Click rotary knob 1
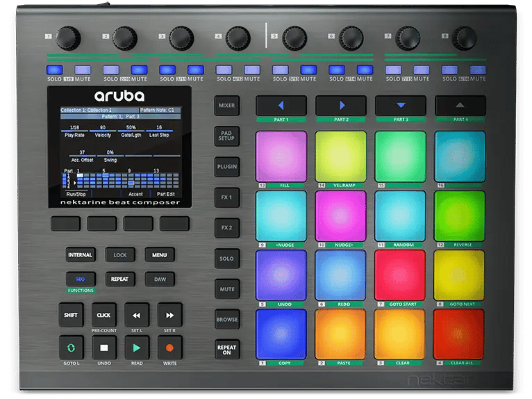This screenshot has width=532, height=399. (68, 38)
